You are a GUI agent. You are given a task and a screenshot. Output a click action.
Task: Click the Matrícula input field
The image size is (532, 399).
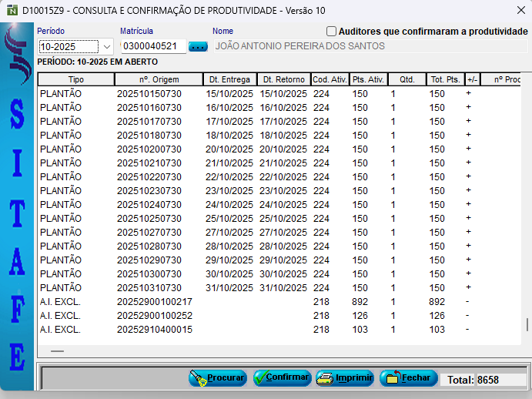[x=152, y=46]
